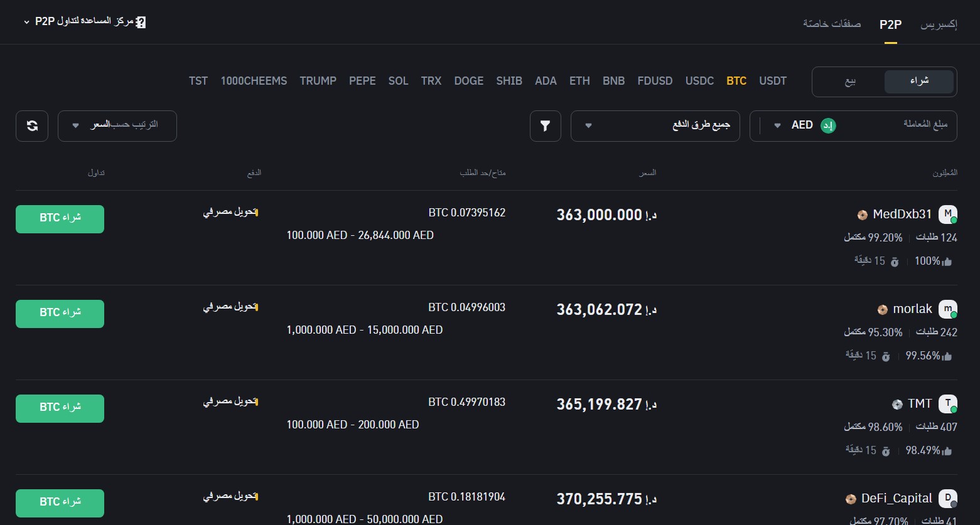
Task: Open the جميع طرق الدفع payment methods dropdown
Action: pos(655,126)
